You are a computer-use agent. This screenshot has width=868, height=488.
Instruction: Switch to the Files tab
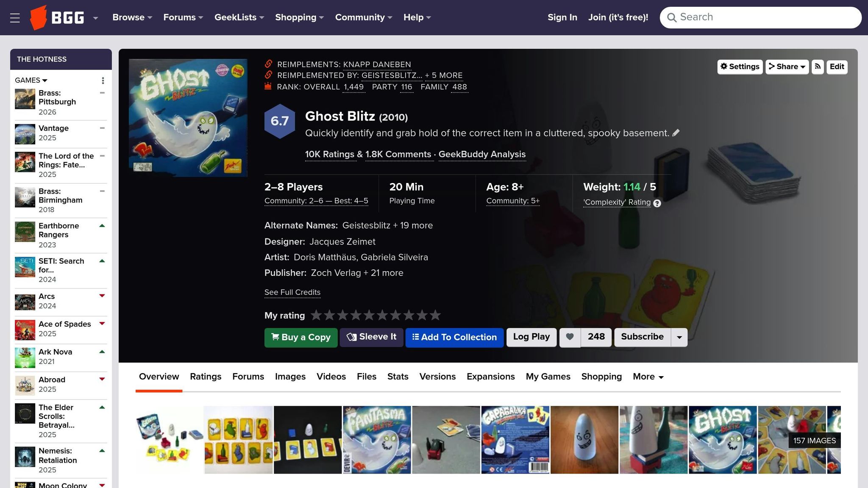pos(367,377)
